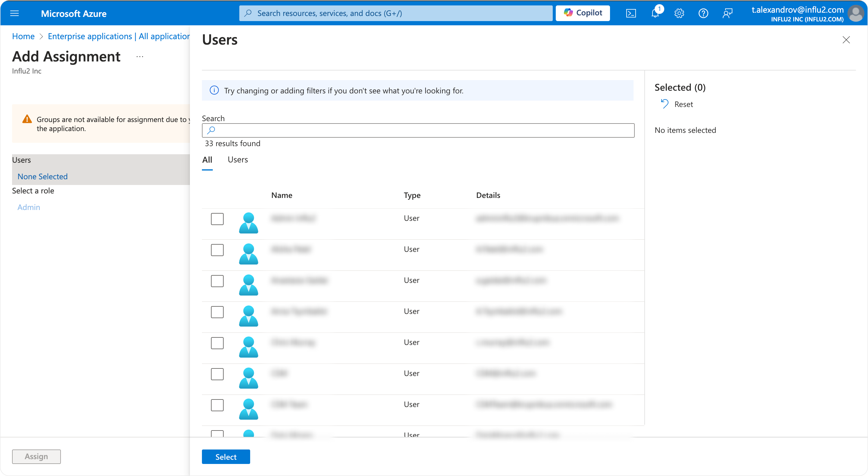Click the first row user avatar icon
868x476 pixels.
pyautogui.click(x=248, y=223)
